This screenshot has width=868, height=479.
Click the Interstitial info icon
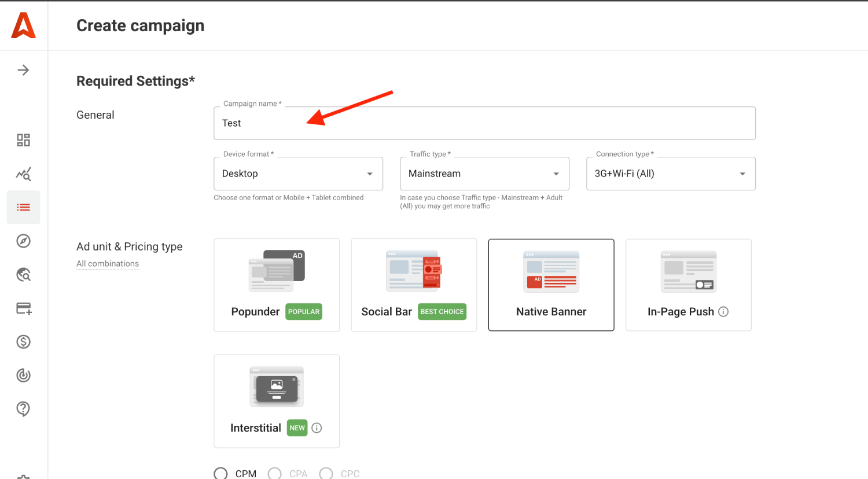(317, 428)
